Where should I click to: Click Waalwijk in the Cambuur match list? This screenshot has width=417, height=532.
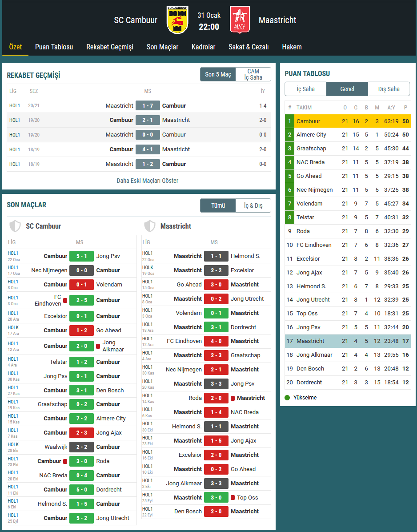[x=56, y=447]
